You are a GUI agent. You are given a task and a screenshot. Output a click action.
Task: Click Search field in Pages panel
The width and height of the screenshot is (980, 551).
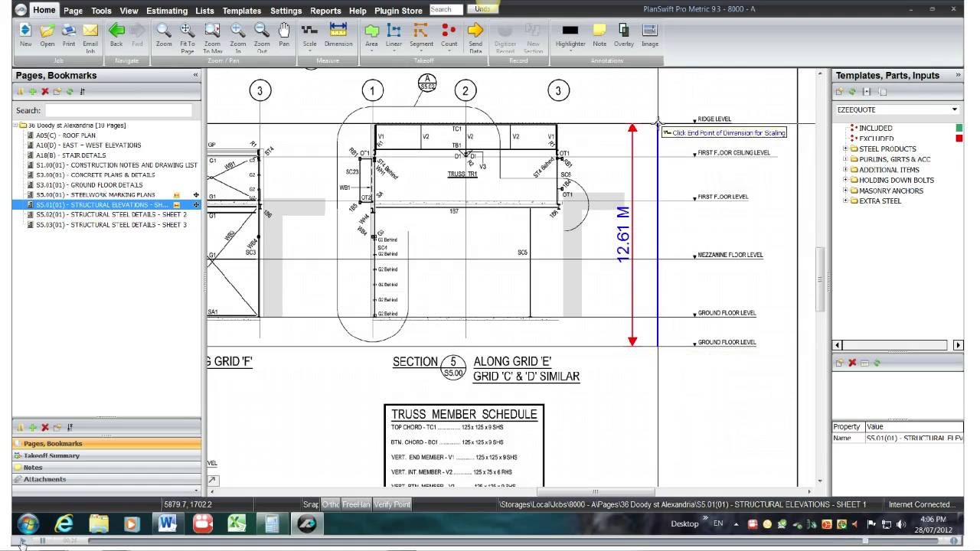pos(118,110)
